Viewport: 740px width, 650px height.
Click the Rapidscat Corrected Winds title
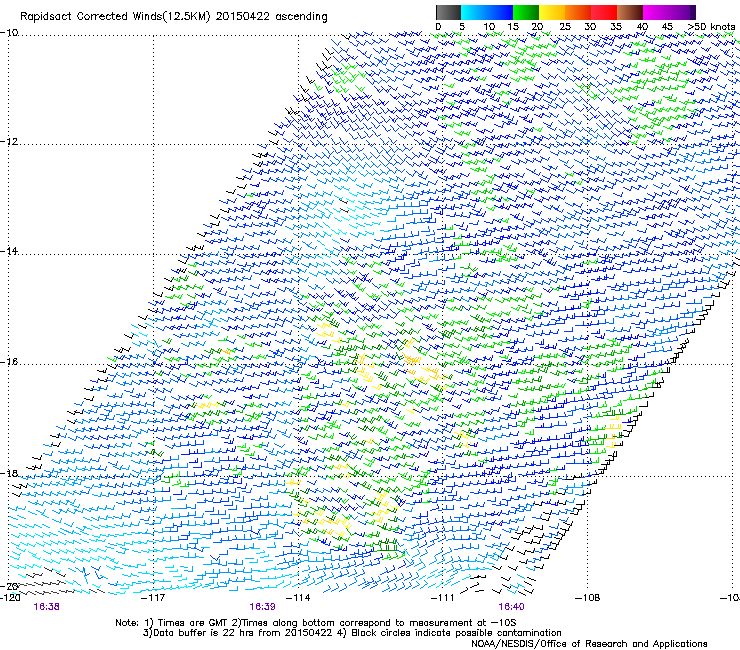pyautogui.click(x=174, y=17)
